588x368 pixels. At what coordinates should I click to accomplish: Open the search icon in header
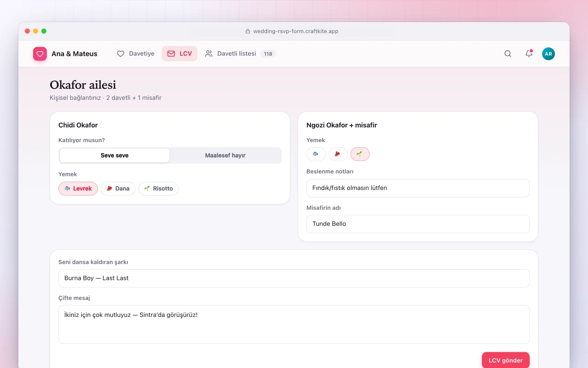[508, 54]
